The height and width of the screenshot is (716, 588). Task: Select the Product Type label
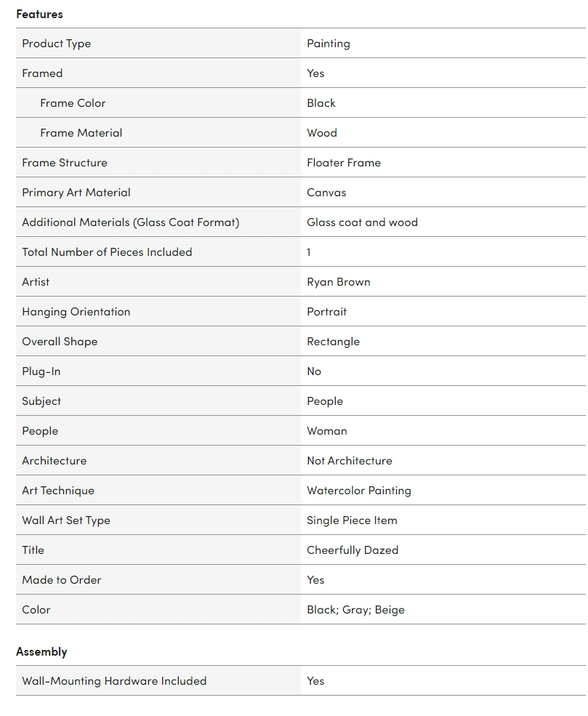56,44
